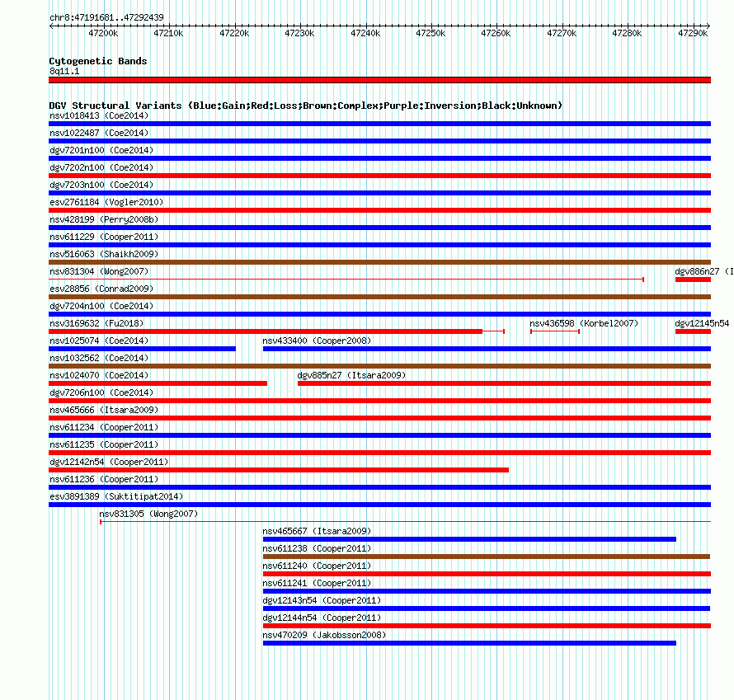Click the 47250k ruler tick label

431,33
